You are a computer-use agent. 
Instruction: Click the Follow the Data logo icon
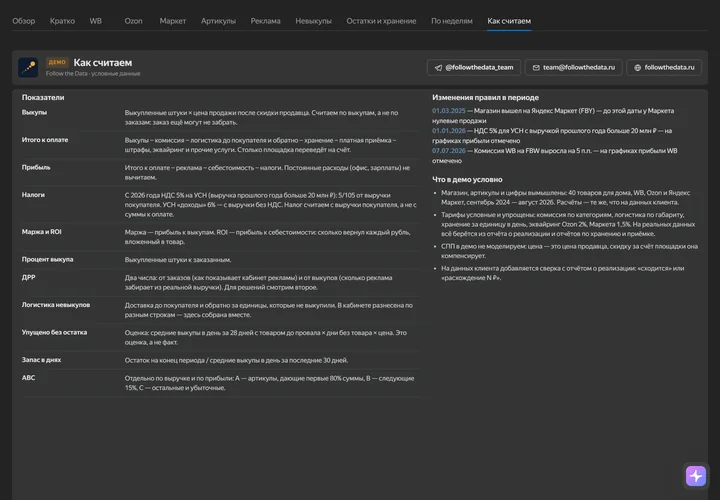[28, 67]
